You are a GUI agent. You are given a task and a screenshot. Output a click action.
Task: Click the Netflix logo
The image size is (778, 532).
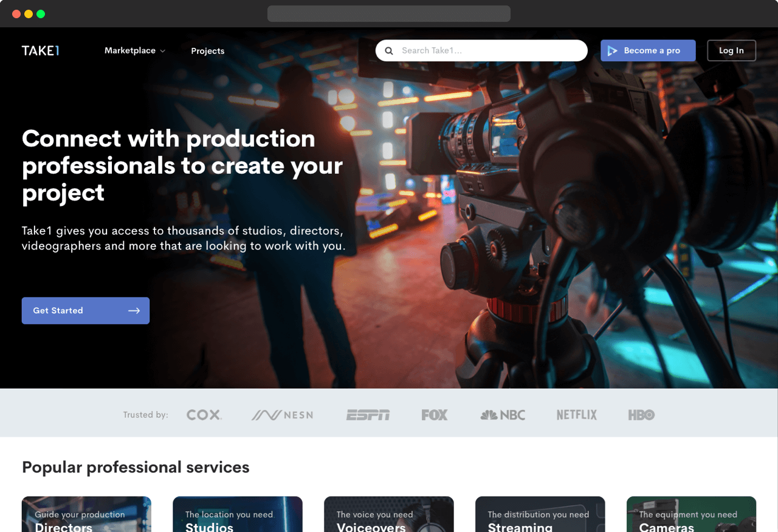pos(577,415)
